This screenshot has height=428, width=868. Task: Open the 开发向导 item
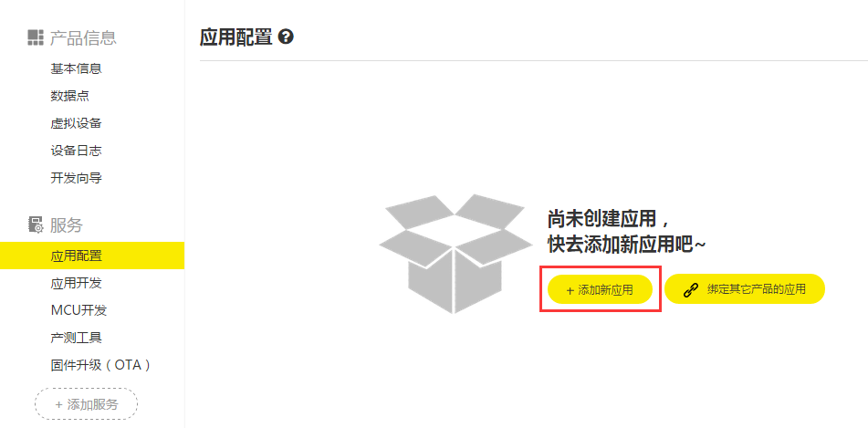[77, 178]
